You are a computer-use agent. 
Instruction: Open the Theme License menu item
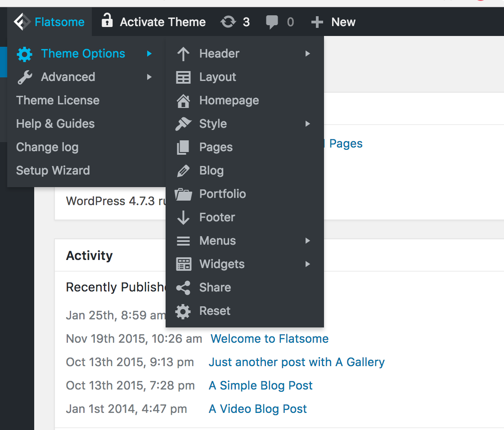[58, 100]
